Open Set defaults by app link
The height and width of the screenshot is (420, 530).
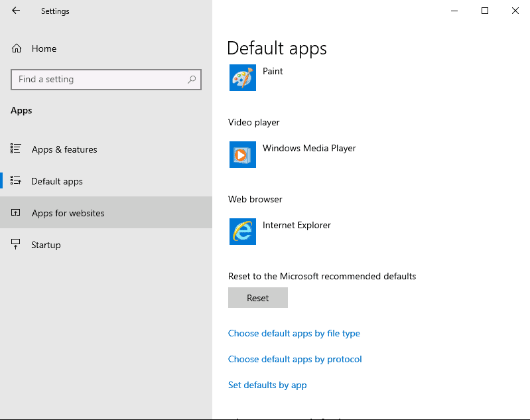pyautogui.click(x=267, y=385)
